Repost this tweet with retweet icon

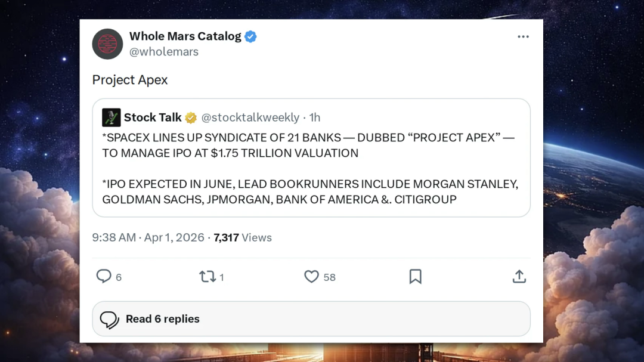tap(208, 277)
